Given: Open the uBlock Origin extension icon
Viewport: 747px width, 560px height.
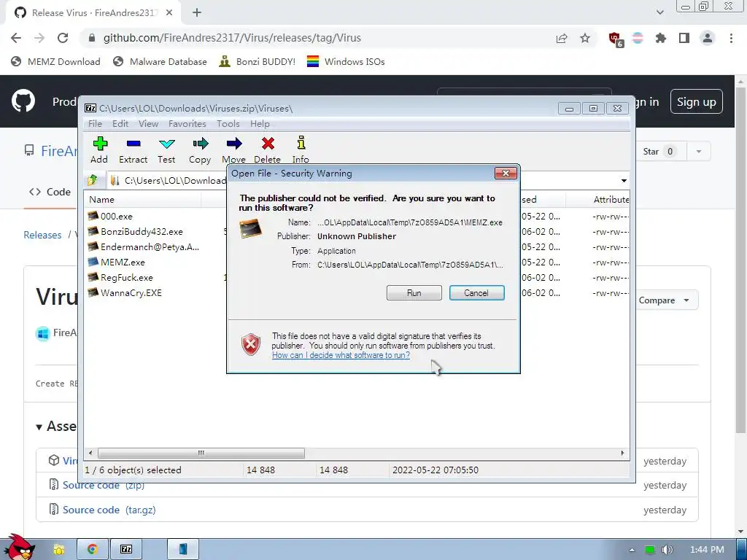Looking at the screenshot, I should (615, 39).
